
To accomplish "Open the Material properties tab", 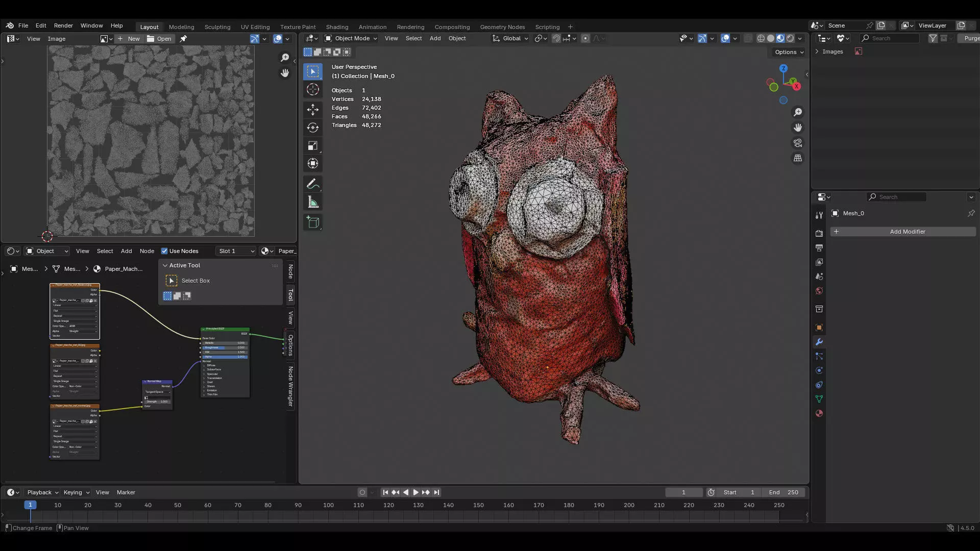I will 819,413.
